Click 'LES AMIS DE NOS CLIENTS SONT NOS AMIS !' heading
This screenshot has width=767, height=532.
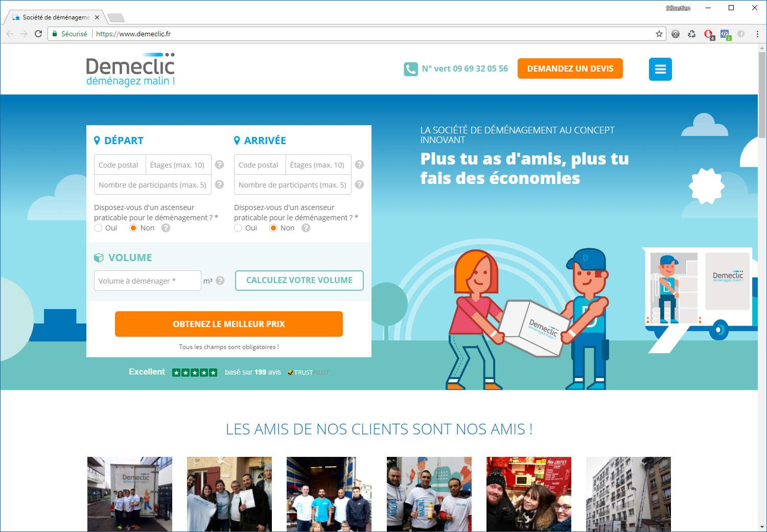tap(379, 429)
